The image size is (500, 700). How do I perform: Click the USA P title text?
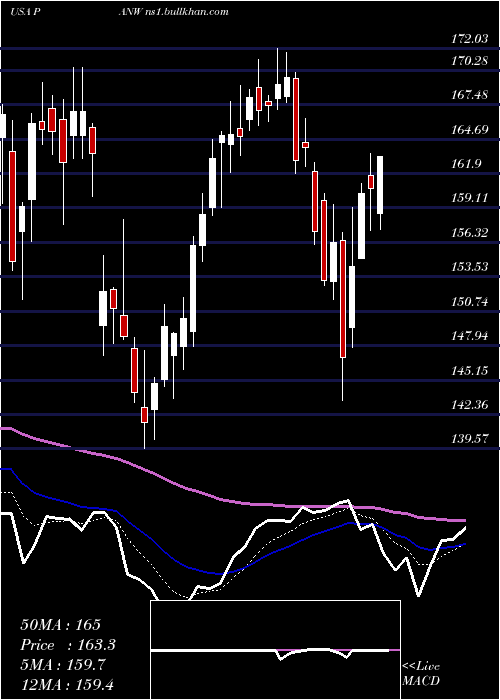coord(25,11)
